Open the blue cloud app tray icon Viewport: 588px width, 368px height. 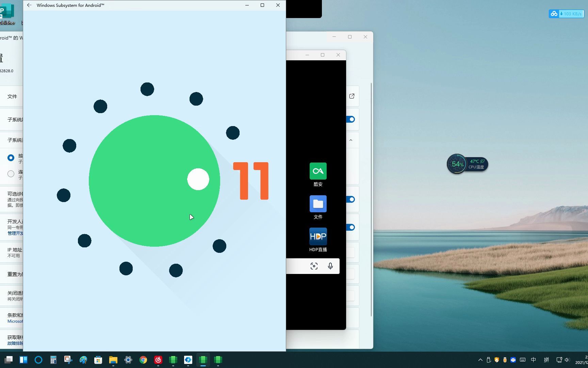tap(513, 360)
